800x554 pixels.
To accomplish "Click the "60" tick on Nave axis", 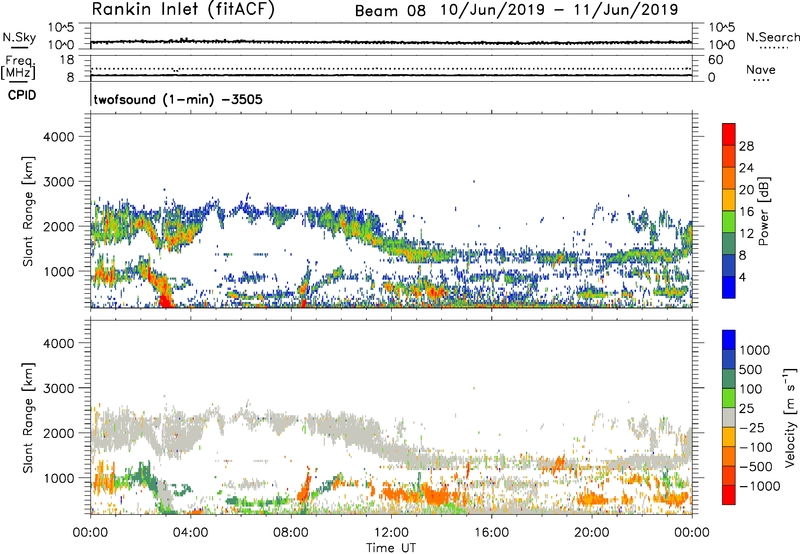I will click(x=716, y=60).
